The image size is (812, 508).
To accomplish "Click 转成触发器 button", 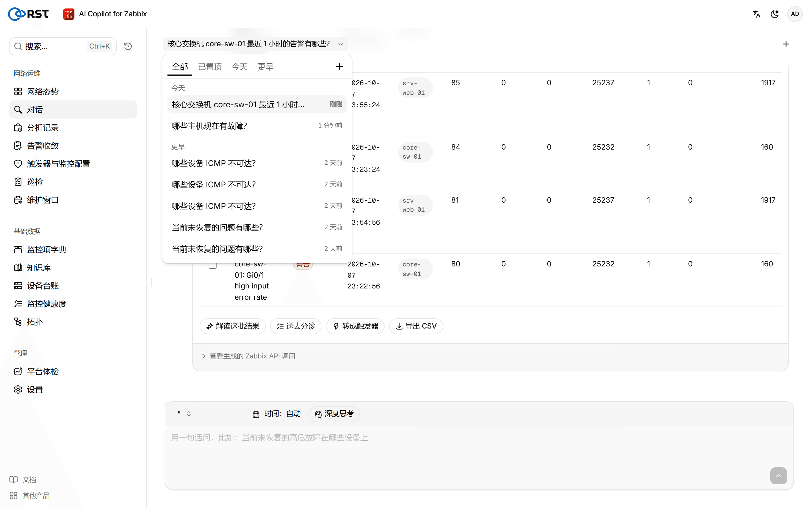I will 355,326.
